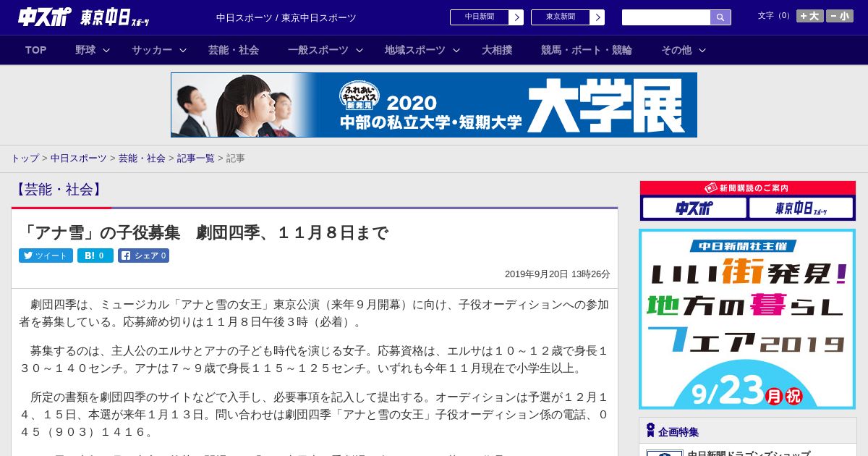Focus the header search input field
868x456 pixels.
666,17
